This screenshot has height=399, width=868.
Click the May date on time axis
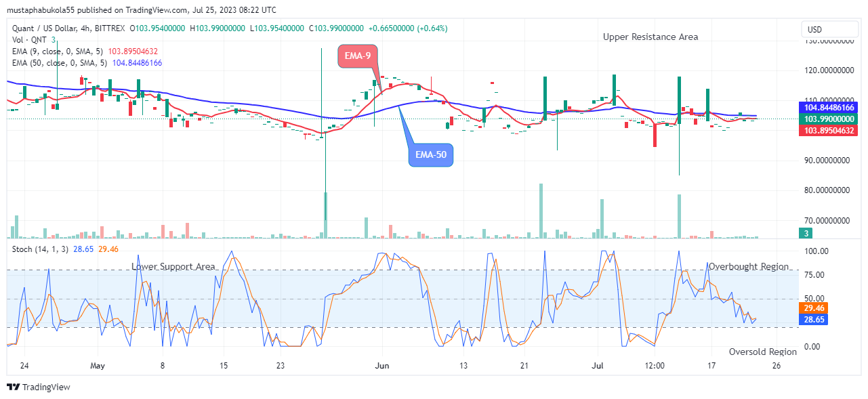98,366
